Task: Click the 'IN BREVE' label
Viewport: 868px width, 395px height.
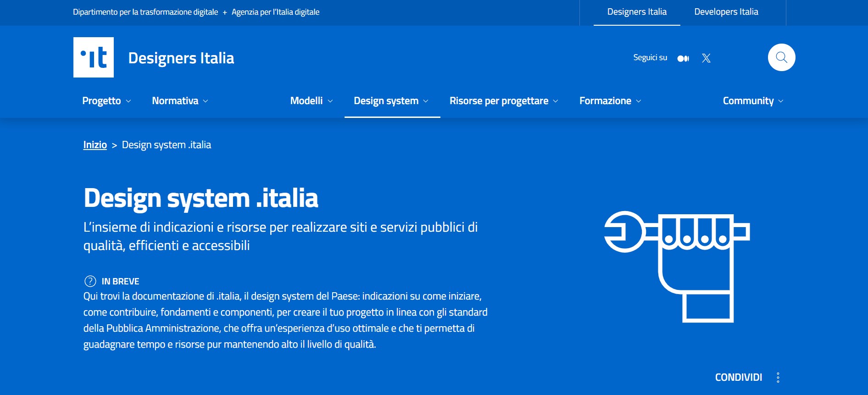Action: 120,281
